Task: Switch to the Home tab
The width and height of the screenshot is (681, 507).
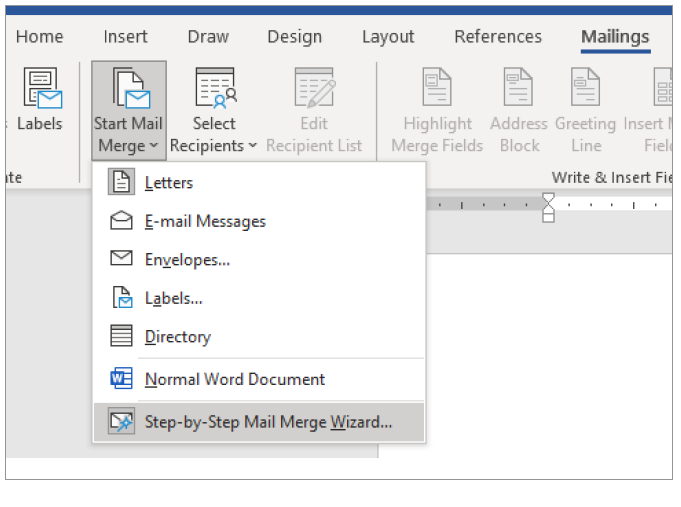Action: (x=39, y=37)
